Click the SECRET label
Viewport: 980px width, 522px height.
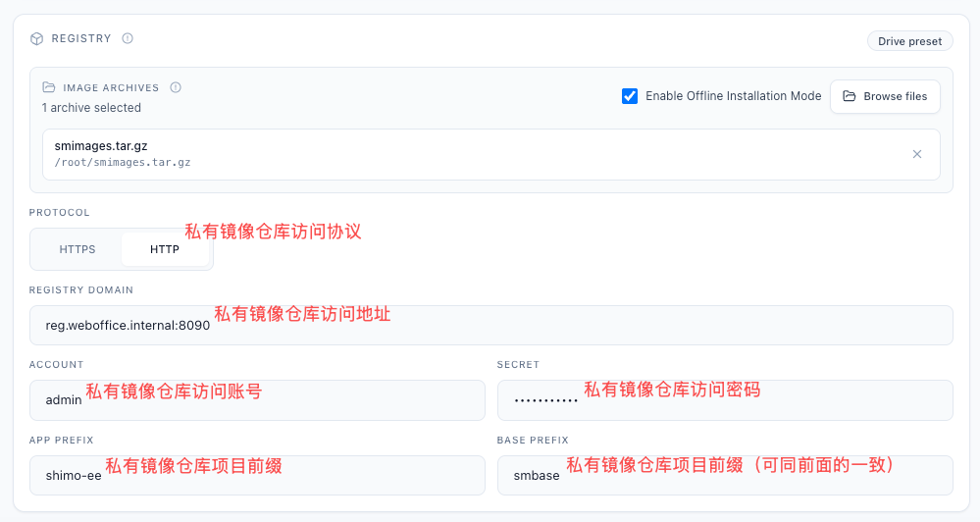pyautogui.click(x=518, y=364)
